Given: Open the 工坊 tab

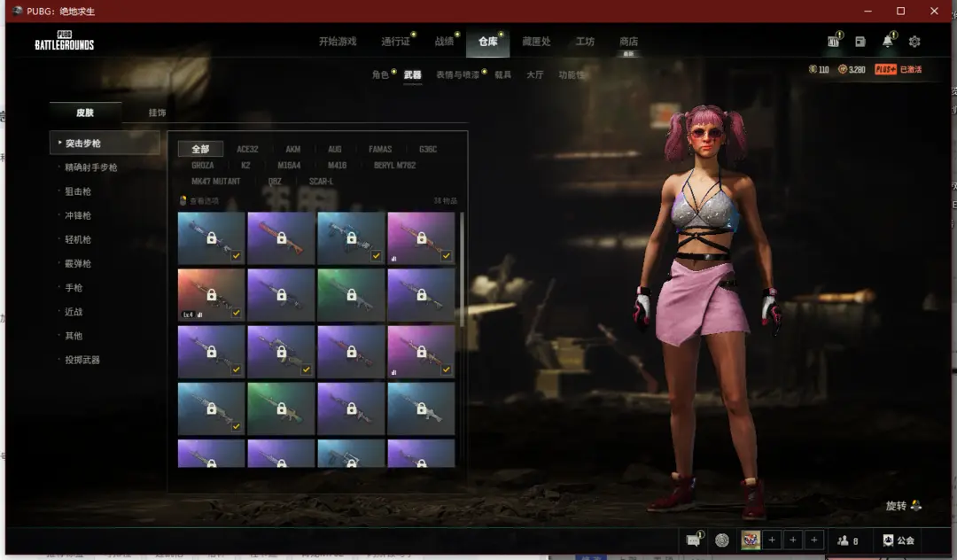Looking at the screenshot, I should point(585,42).
